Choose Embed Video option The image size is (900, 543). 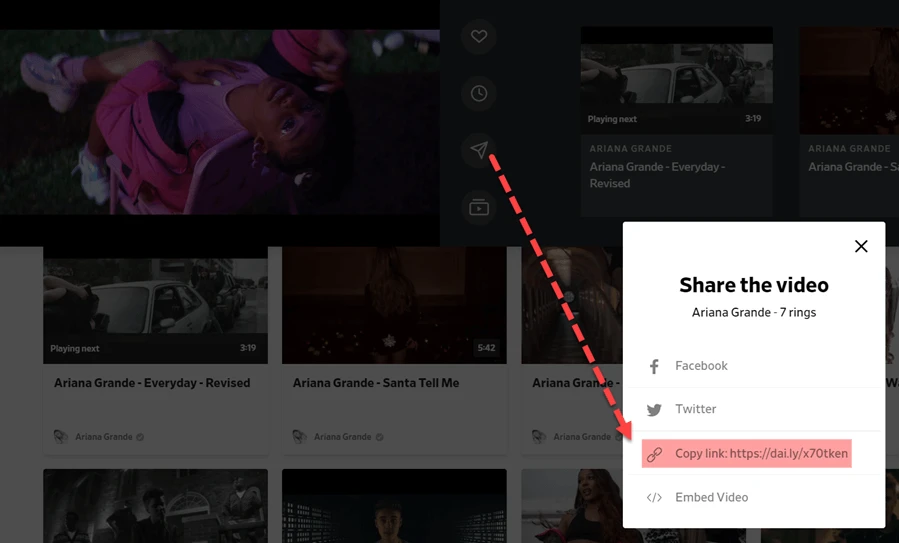(x=711, y=497)
